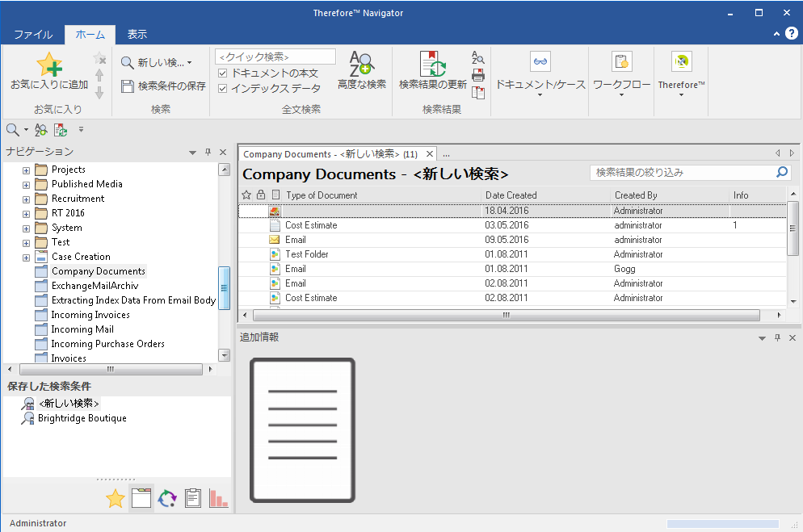803x532 pixels.
Task: Move favorite down with arrow icon
Action: (99, 93)
